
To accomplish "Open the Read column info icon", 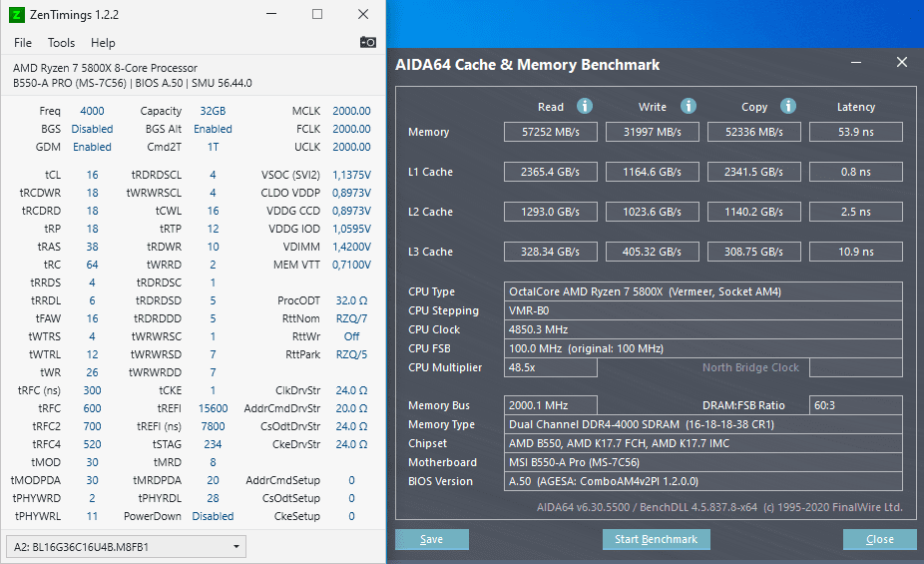I will click(x=585, y=106).
